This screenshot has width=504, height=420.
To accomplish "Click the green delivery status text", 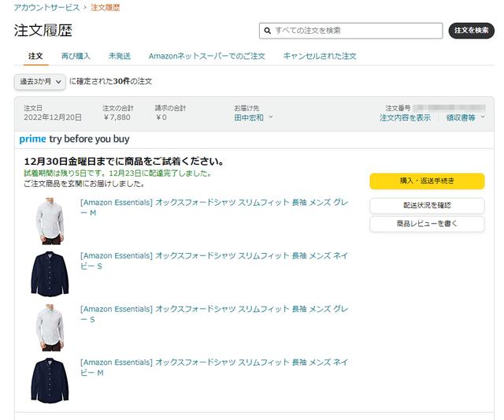I will click(118, 173).
